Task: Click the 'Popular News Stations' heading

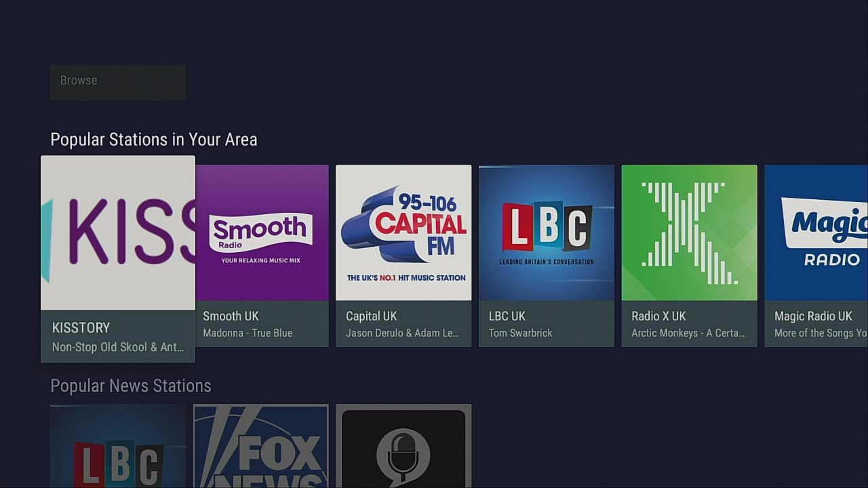Action: (x=131, y=386)
